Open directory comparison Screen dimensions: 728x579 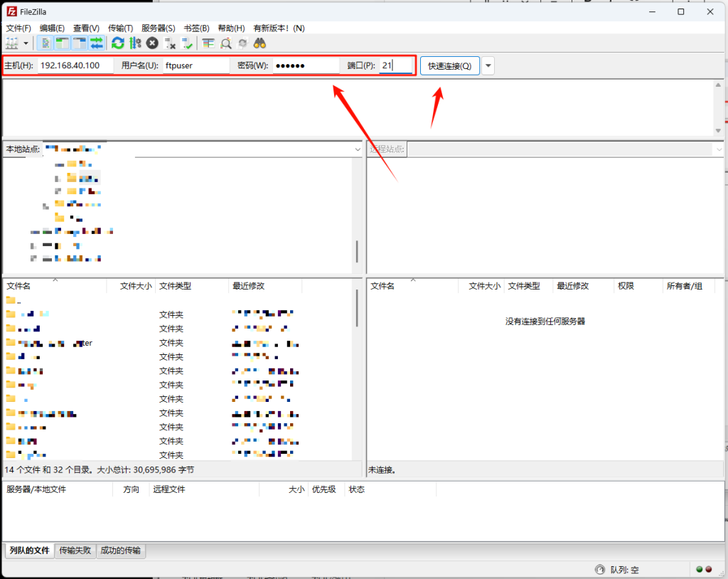coord(208,43)
